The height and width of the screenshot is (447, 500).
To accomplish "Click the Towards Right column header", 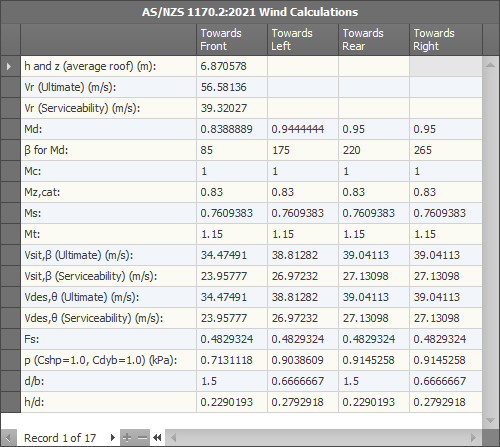I will [446, 39].
